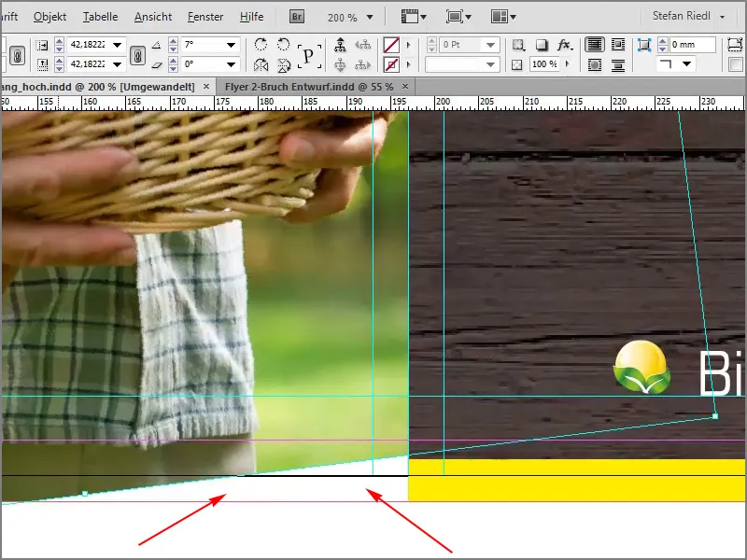Open the stroke weight 0 Pt dropdown
This screenshot has height=560, width=747.
[x=491, y=45]
